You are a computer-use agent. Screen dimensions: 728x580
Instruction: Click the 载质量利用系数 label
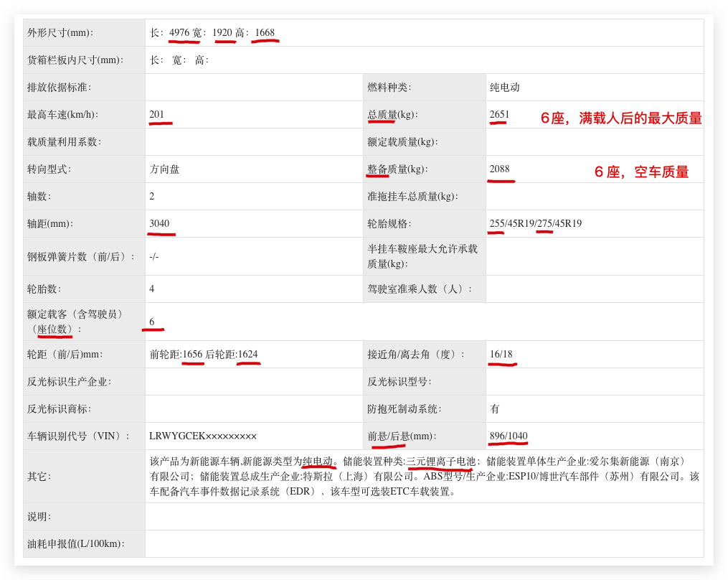[64, 141]
